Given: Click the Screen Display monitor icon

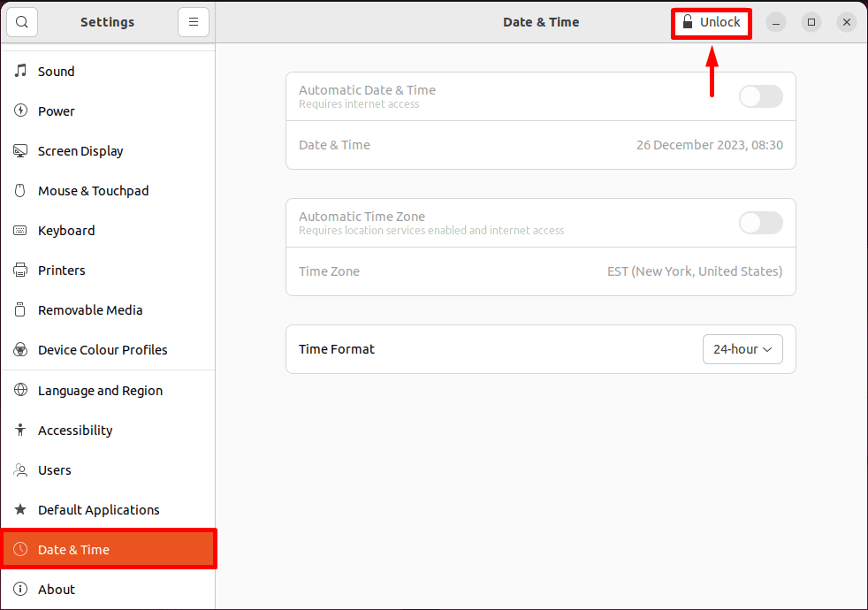Looking at the screenshot, I should (20, 150).
